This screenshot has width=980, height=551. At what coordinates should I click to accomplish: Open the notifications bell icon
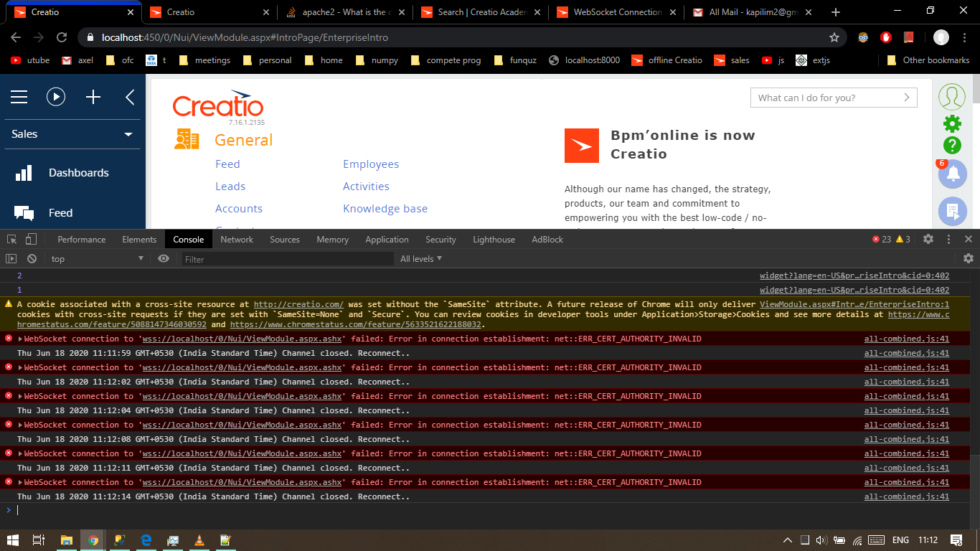click(953, 174)
